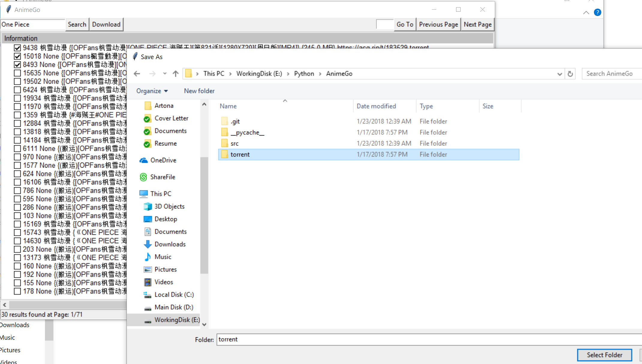Screen dimensions: 642x364
Task: Select OneDrive cloud icon in sidebar
Action: coord(144,160)
